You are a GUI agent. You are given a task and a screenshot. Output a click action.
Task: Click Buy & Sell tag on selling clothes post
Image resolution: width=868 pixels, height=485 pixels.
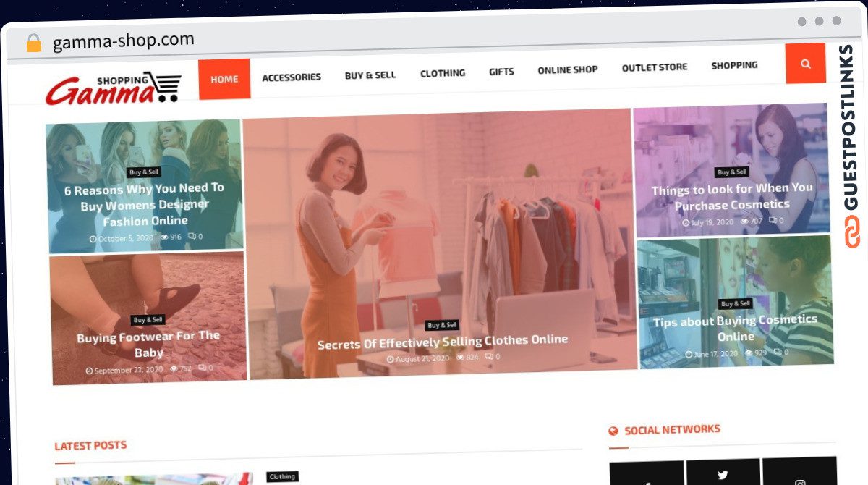pos(442,325)
